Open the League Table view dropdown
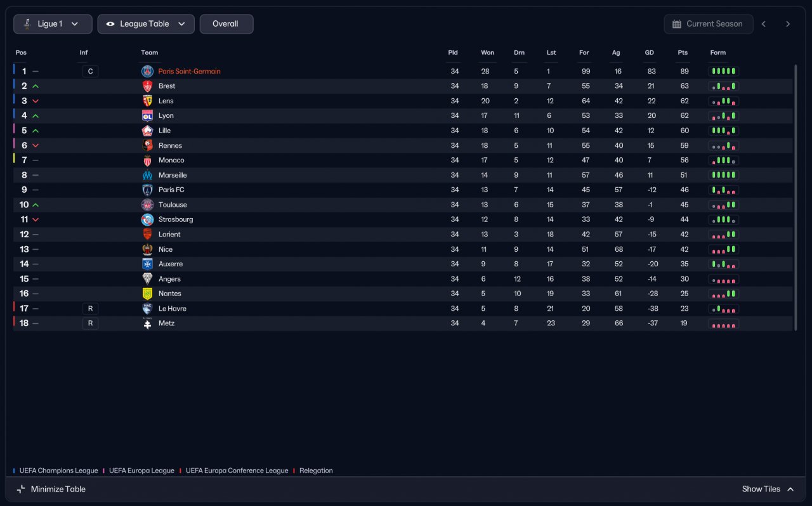The width and height of the screenshot is (812, 506). [146, 24]
